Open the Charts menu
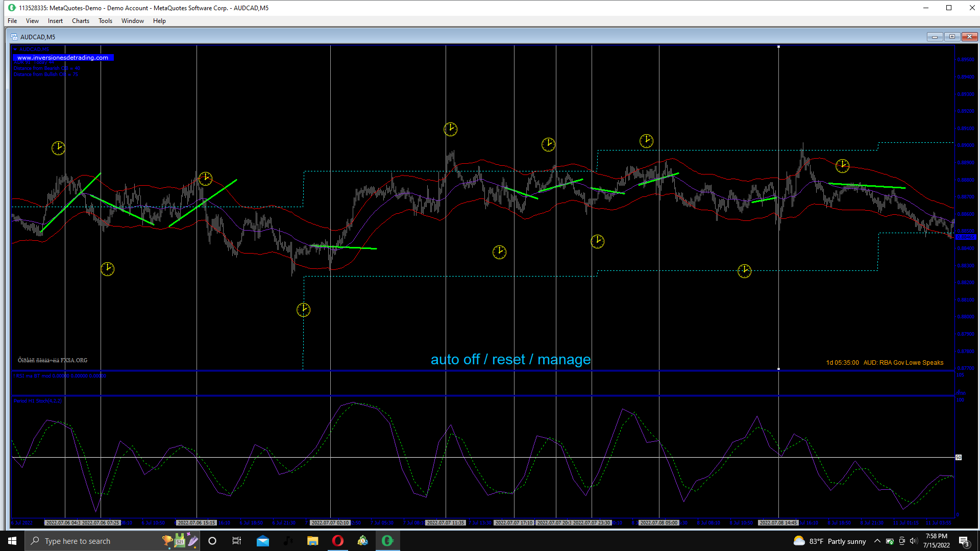 click(80, 21)
